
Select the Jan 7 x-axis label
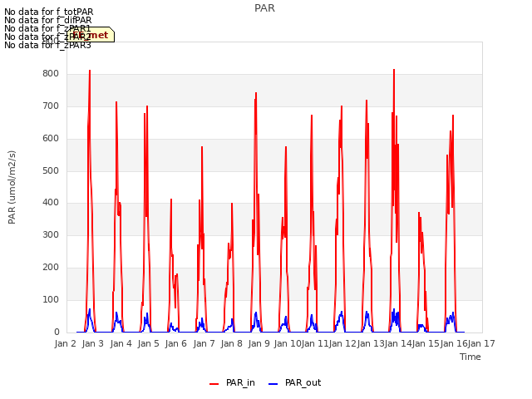click(204, 343)
